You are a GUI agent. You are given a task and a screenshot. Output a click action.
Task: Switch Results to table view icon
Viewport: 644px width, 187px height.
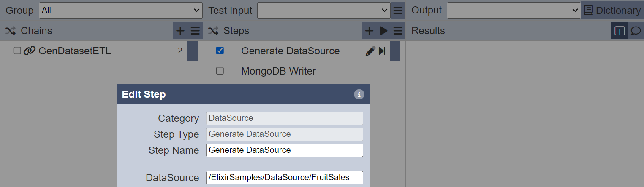620,31
